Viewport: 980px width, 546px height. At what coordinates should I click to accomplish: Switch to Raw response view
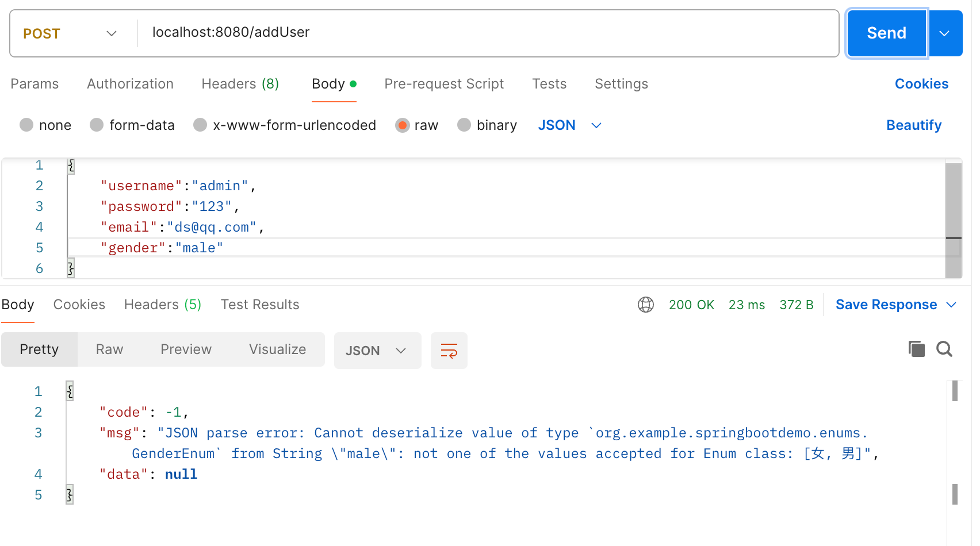click(109, 349)
